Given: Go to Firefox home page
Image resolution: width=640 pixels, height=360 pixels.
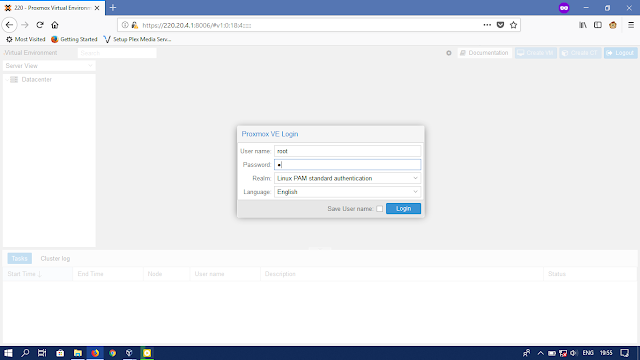Looking at the screenshot, I should click(x=55, y=25).
